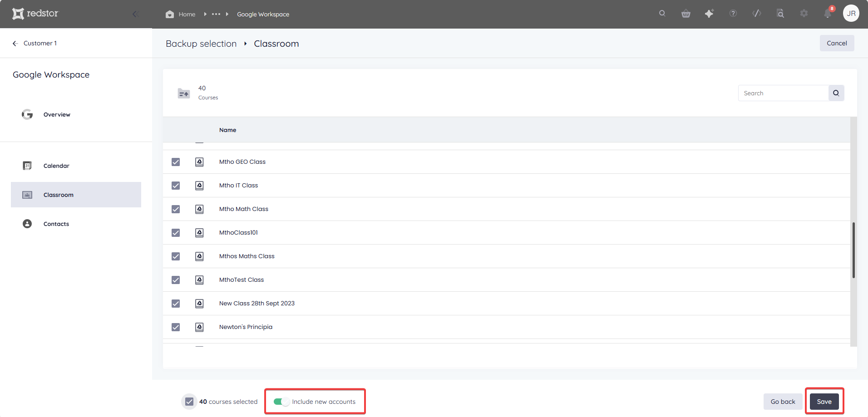
Task: Open the notifications bell
Action: point(828,14)
